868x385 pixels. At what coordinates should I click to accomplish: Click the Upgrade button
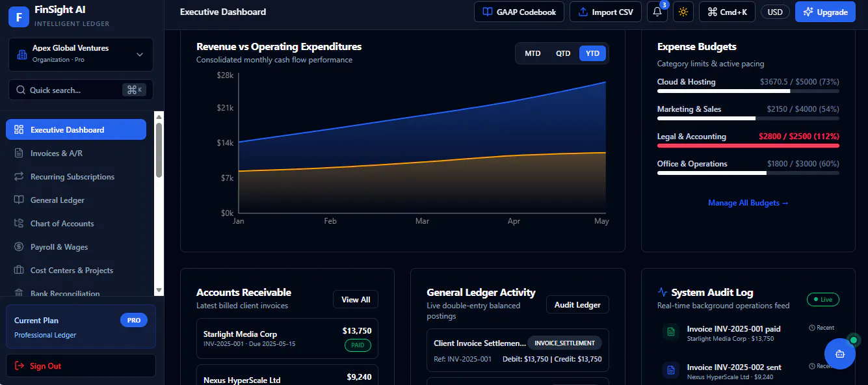[x=825, y=12]
